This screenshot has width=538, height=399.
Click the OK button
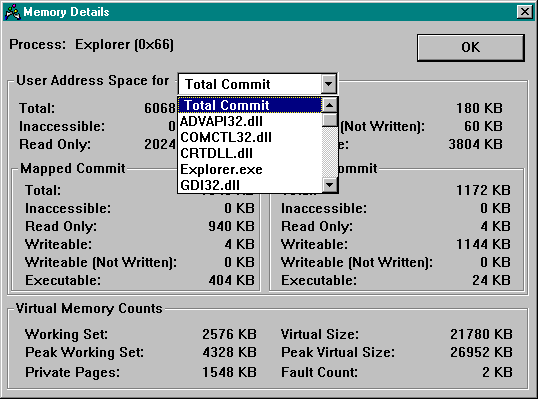point(470,47)
